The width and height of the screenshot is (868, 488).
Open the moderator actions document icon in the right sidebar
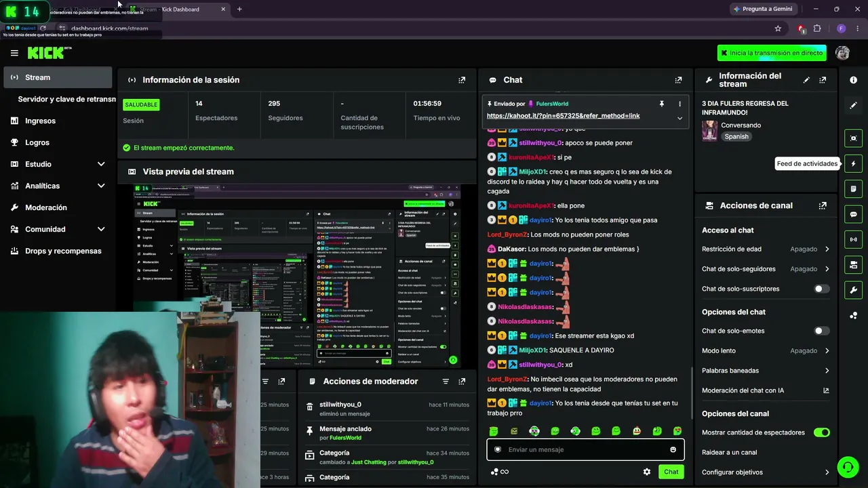tap(853, 188)
